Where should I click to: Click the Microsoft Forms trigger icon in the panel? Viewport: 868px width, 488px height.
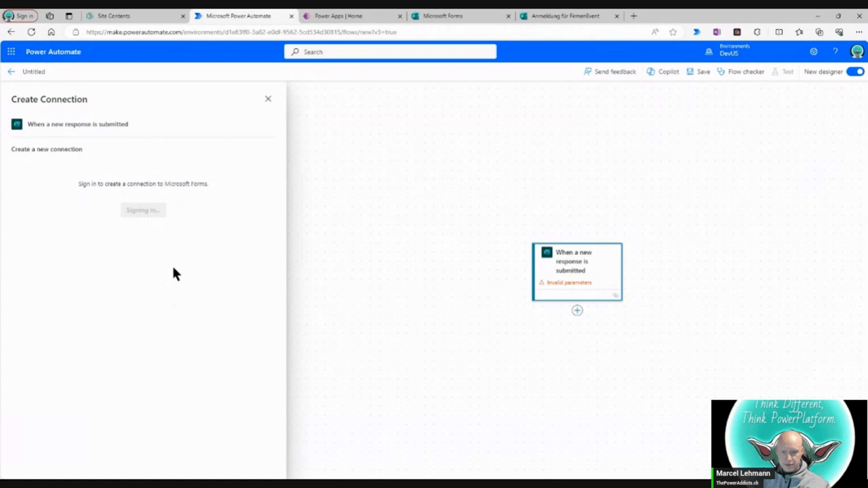click(x=17, y=124)
